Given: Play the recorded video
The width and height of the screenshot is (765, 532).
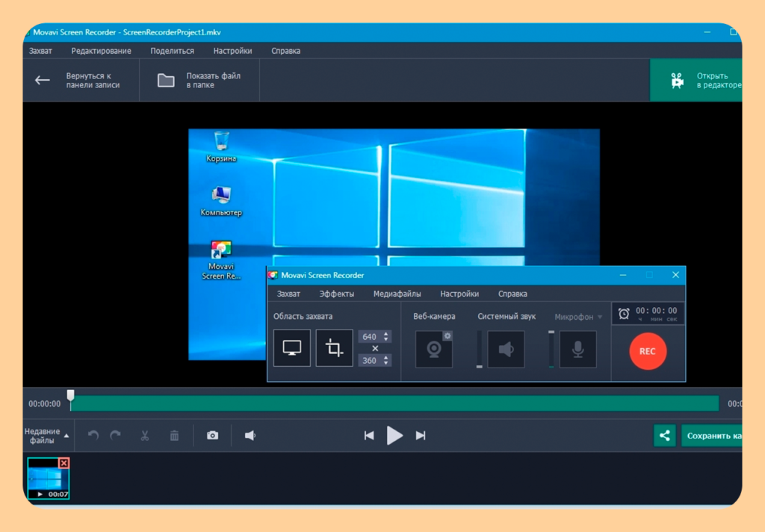Looking at the screenshot, I should click(x=394, y=436).
